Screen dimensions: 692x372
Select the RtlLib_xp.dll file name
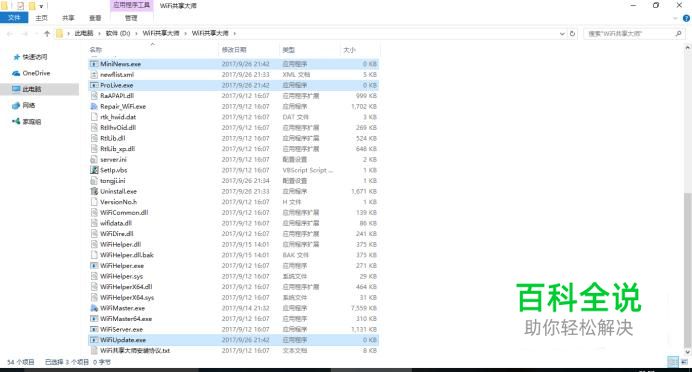[x=117, y=149]
